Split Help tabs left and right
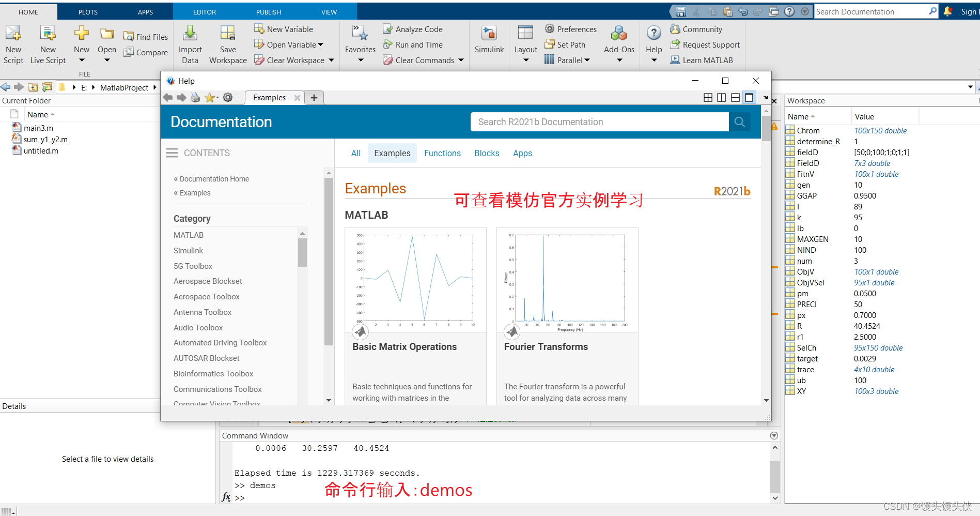The width and height of the screenshot is (980, 516). pyautogui.click(x=721, y=97)
